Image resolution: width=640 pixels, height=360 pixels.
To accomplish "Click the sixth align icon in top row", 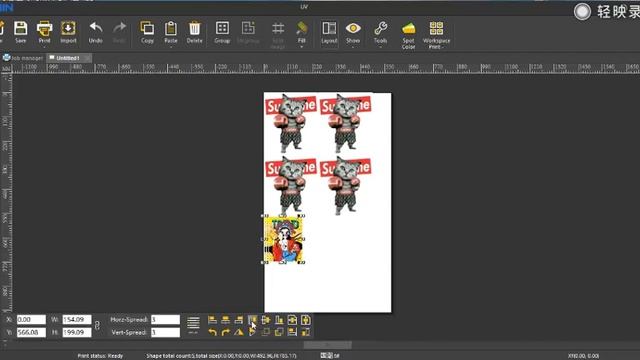I will pyautogui.click(x=279, y=320).
